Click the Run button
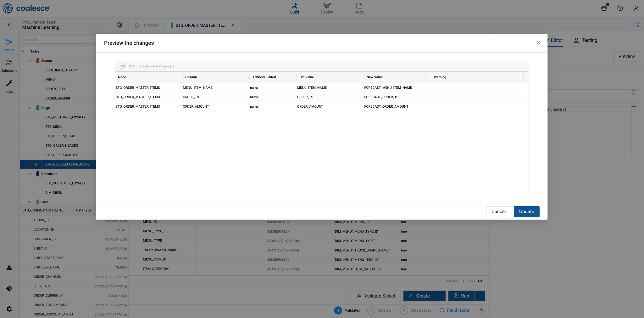 tap(461, 296)
